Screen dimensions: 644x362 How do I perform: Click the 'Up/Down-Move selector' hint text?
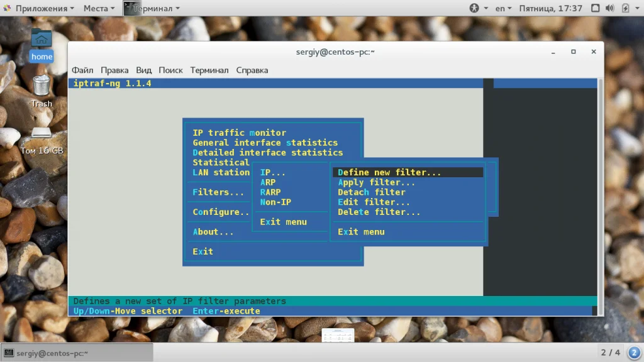point(128,310)
